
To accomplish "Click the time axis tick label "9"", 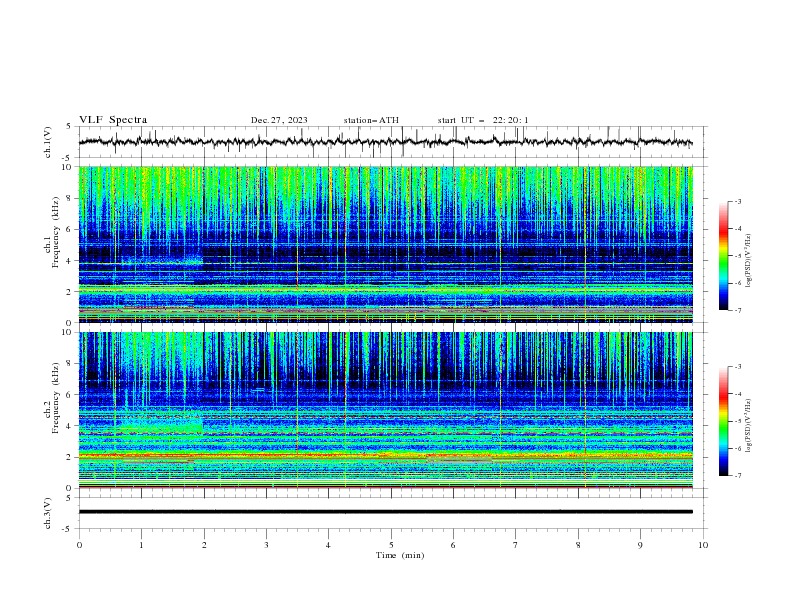I will tap(640, 545).
